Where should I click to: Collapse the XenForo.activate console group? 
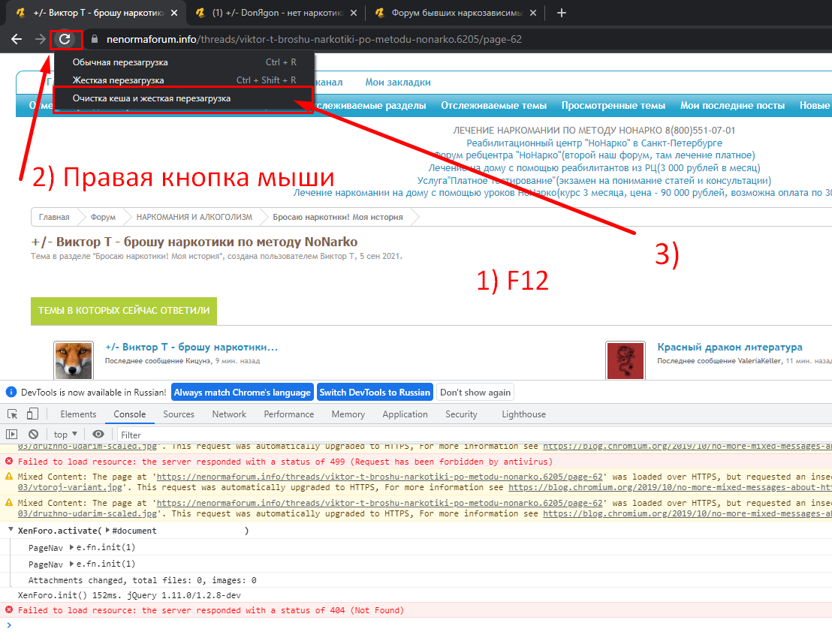(10, 531)
